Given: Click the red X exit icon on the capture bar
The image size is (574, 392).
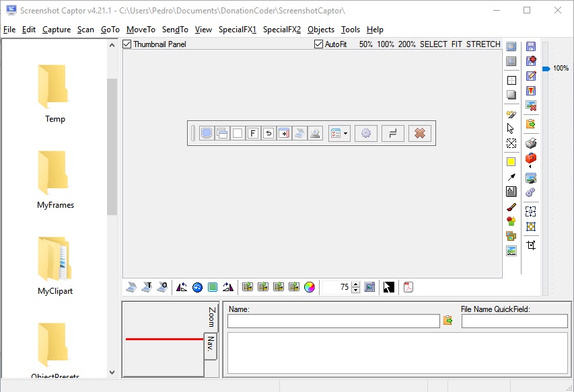Looking at the screenshot, I should [x=419, y=133].
